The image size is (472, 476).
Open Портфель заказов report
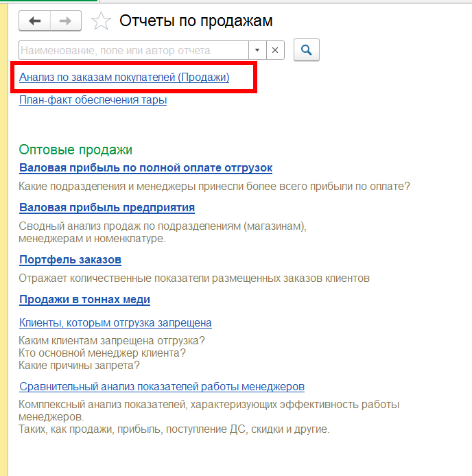point(70,259)
